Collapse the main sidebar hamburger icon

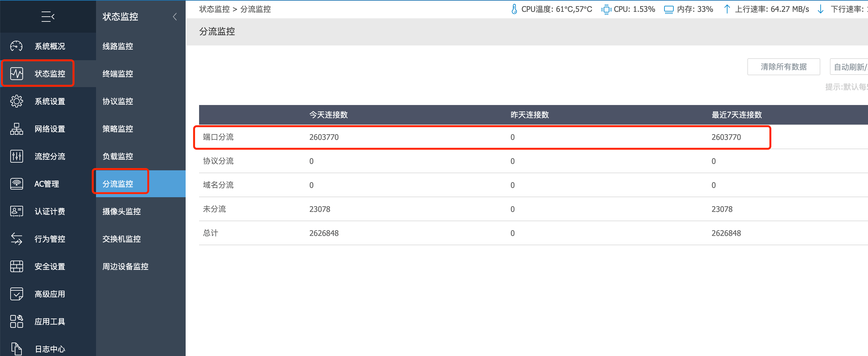[x=48, y=16]
